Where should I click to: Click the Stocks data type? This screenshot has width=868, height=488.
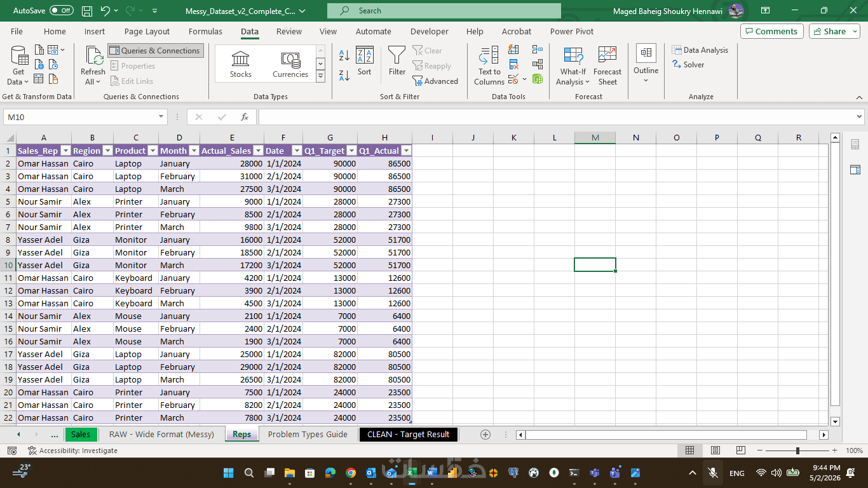tap(241, 64)
